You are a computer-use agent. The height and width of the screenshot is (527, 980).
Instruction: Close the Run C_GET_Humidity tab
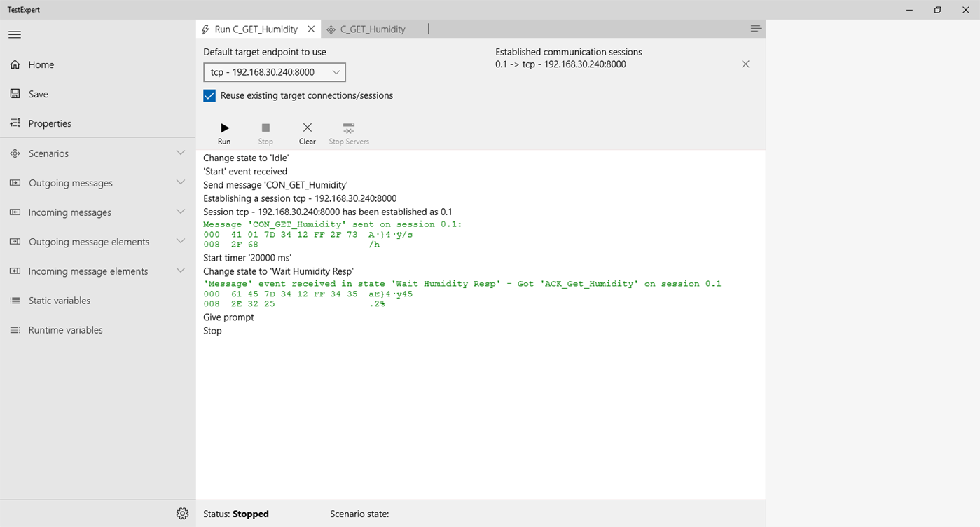pos(312,29)
